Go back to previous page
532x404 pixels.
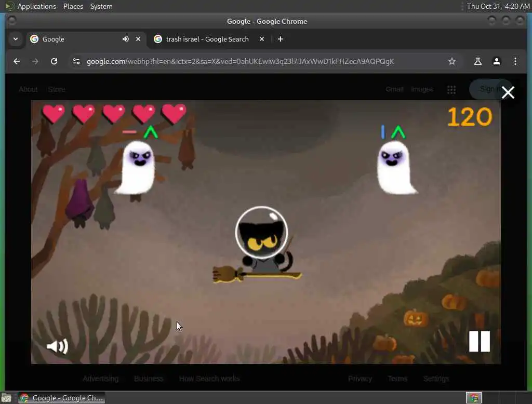[x=17, y=61]
